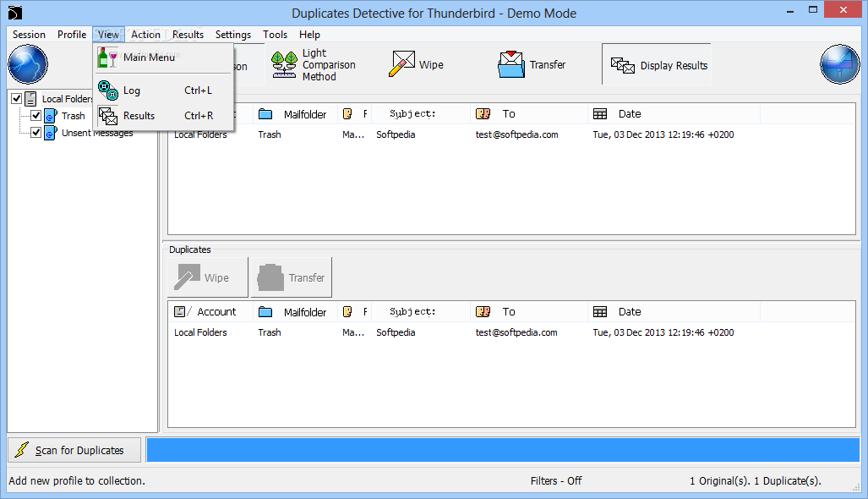Select Unsent Messages in folder tree
The width and height of the screenshot is (868, 499).
pos(97,133)
